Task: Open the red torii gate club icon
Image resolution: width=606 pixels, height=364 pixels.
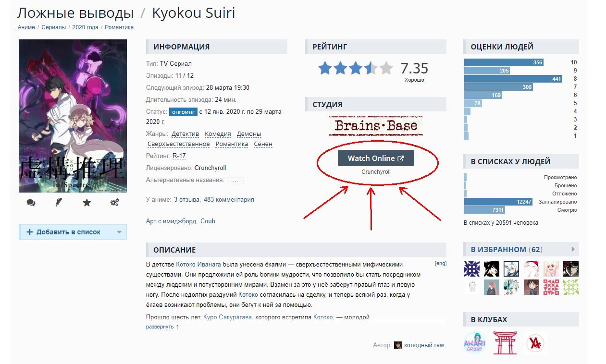Action: [505, 343]
